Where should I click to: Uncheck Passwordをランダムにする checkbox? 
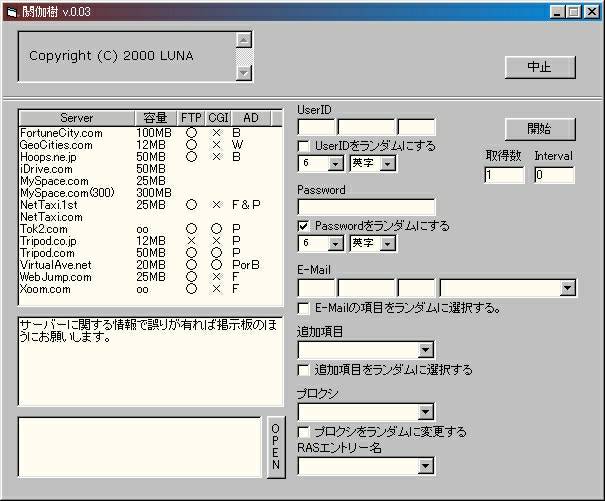click(304, 226)
